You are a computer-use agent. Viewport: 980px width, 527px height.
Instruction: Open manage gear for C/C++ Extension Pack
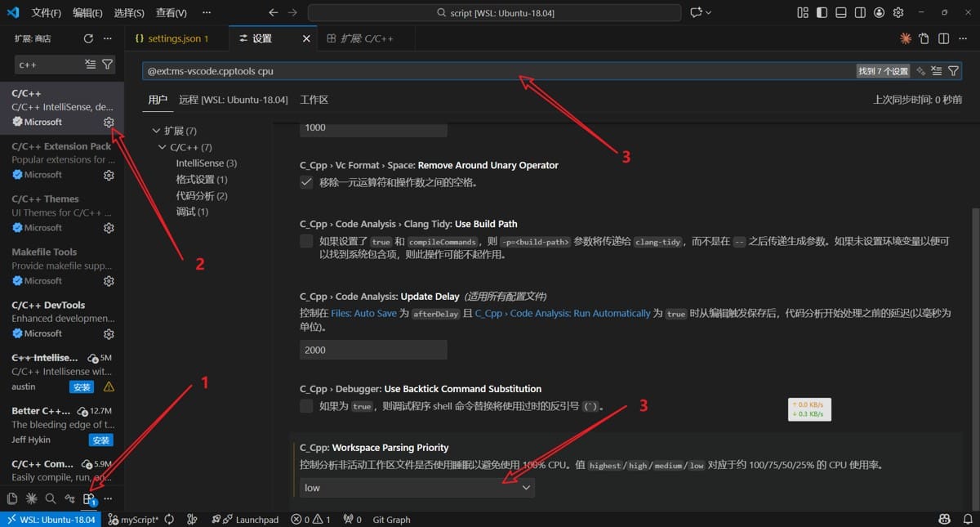[x=109, y=175]
